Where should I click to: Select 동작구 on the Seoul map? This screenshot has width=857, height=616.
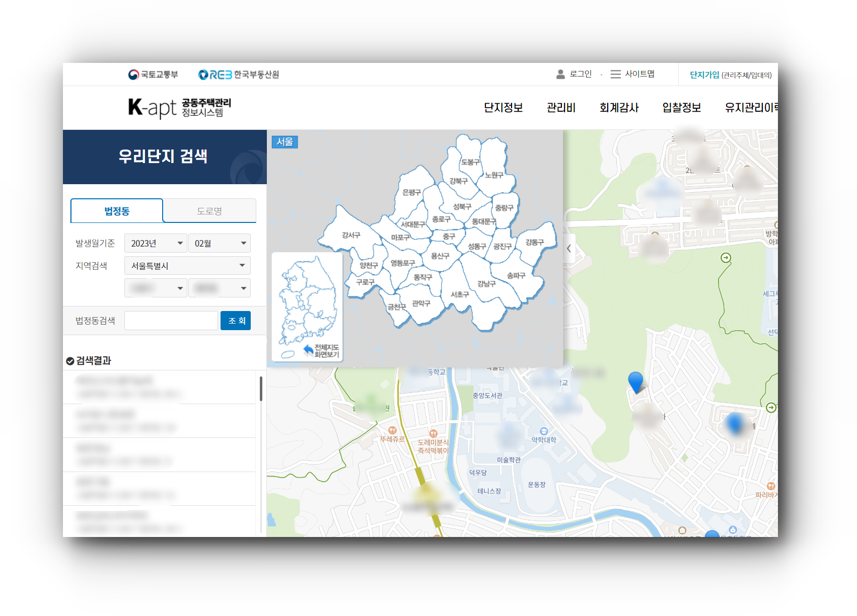click(x=423, y=277)
